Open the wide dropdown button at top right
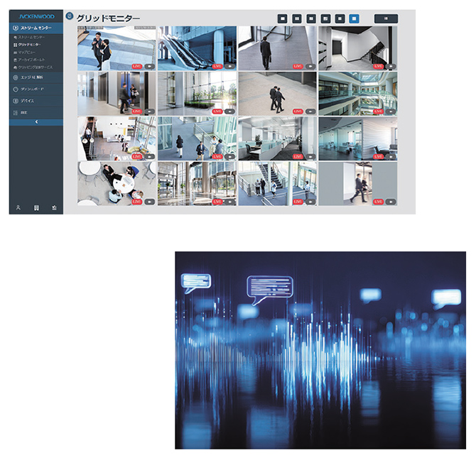The width and height of the screenshot is (476, 458). [x=386, y=18]
